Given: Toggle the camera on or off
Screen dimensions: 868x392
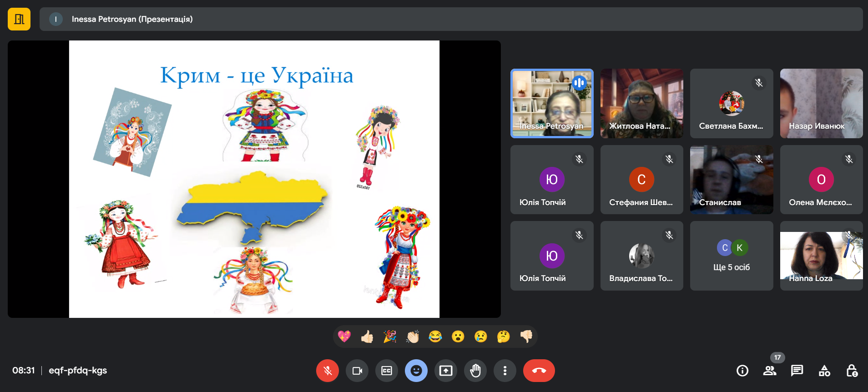Looking at the screenshot, I should tap(357, 371).
